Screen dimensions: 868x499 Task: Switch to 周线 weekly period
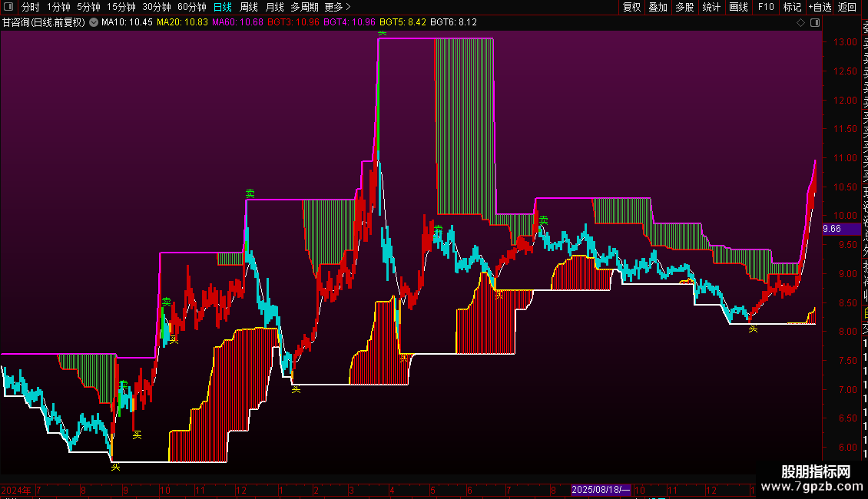(x=249, y=7)
